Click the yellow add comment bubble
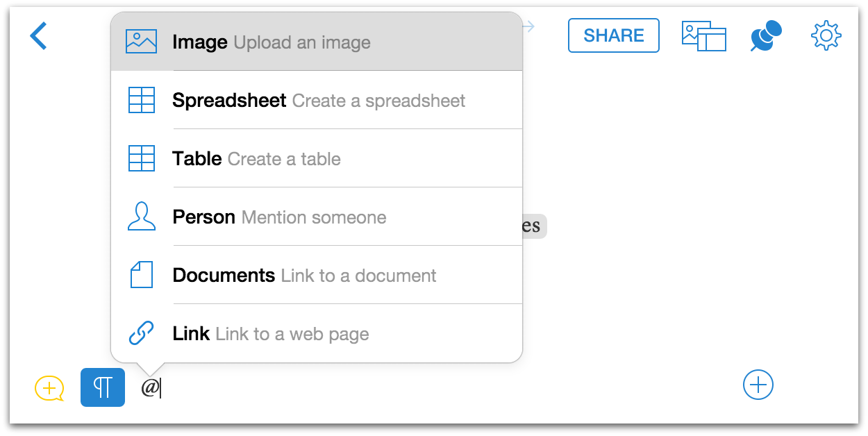The height and width of the screenshot is (436, 868). pos(49,388)
